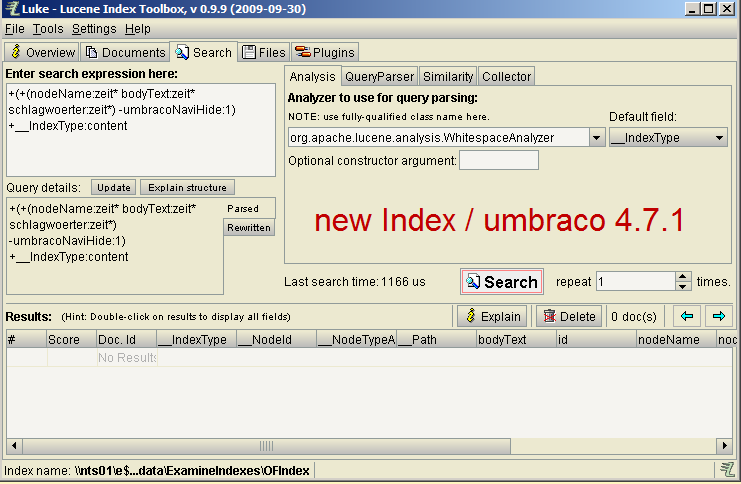Open the Collector sub-tab
This screenshot has width=741, height=484.
pos(507,77)
